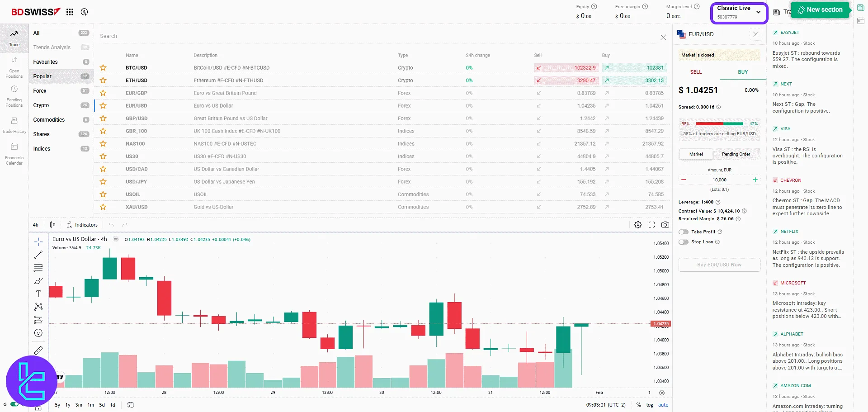Open the Open Positions sidebar section

14,67
